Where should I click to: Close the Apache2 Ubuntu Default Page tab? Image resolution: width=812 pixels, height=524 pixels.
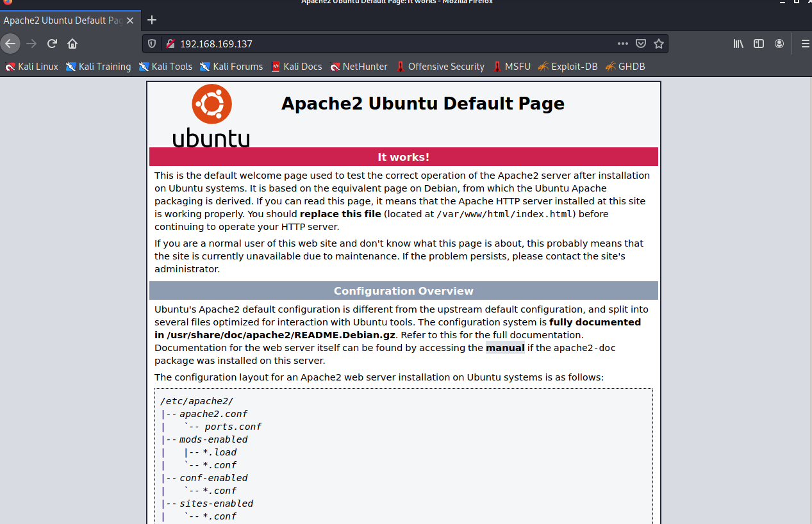(130, 20)
